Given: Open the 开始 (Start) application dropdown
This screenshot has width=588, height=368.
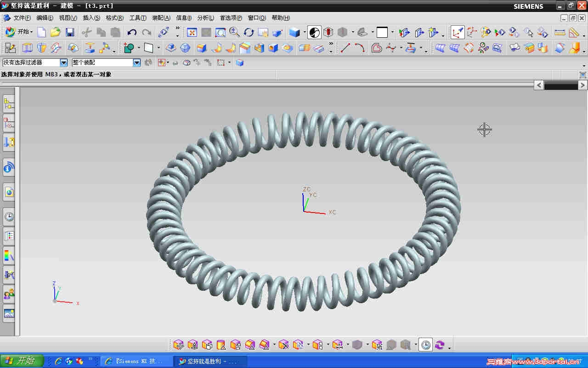Looking at the screenshot, I should (19, 32).
